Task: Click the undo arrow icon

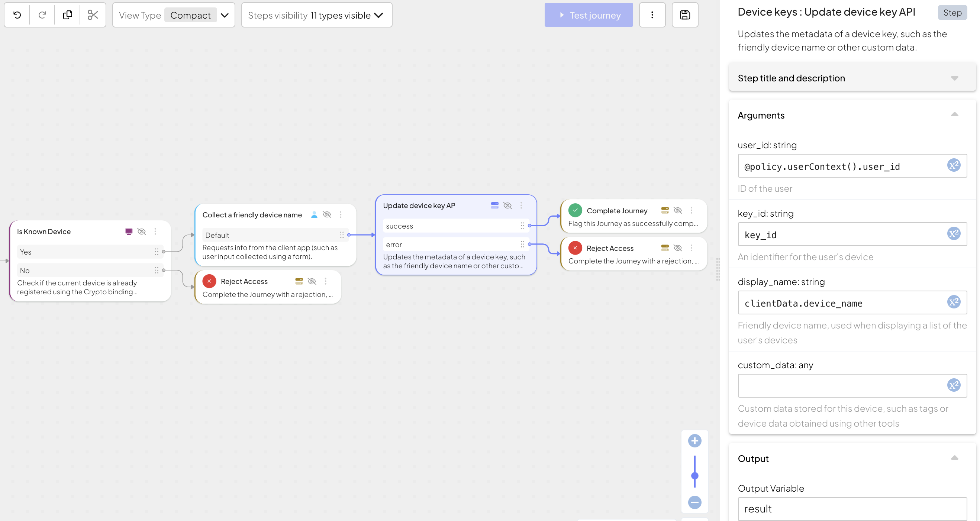Action: pos(17,15)
